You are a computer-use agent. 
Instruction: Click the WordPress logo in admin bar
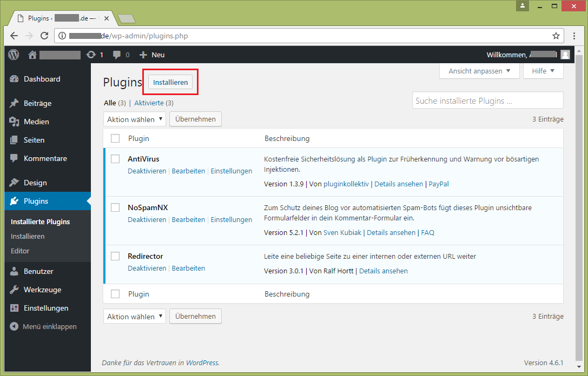[14, 55]
